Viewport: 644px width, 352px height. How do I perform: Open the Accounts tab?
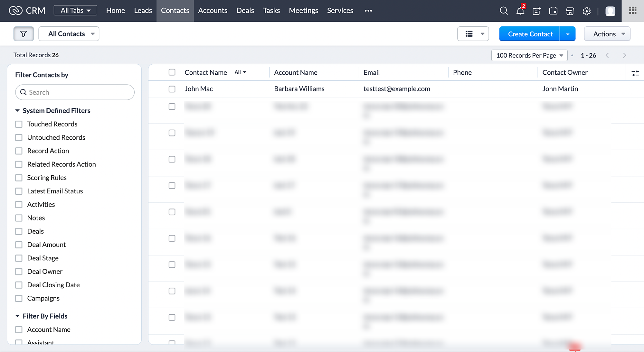(213, 11)
